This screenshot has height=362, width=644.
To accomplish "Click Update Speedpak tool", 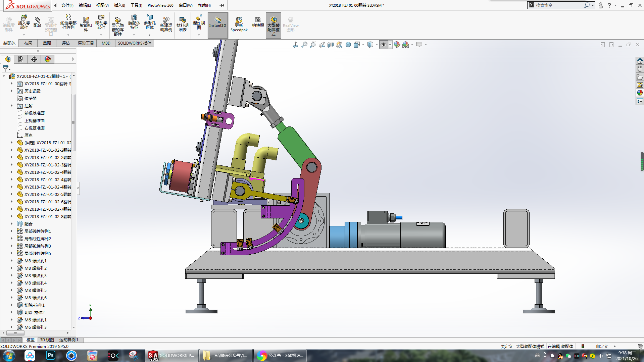I will [239, 24].
